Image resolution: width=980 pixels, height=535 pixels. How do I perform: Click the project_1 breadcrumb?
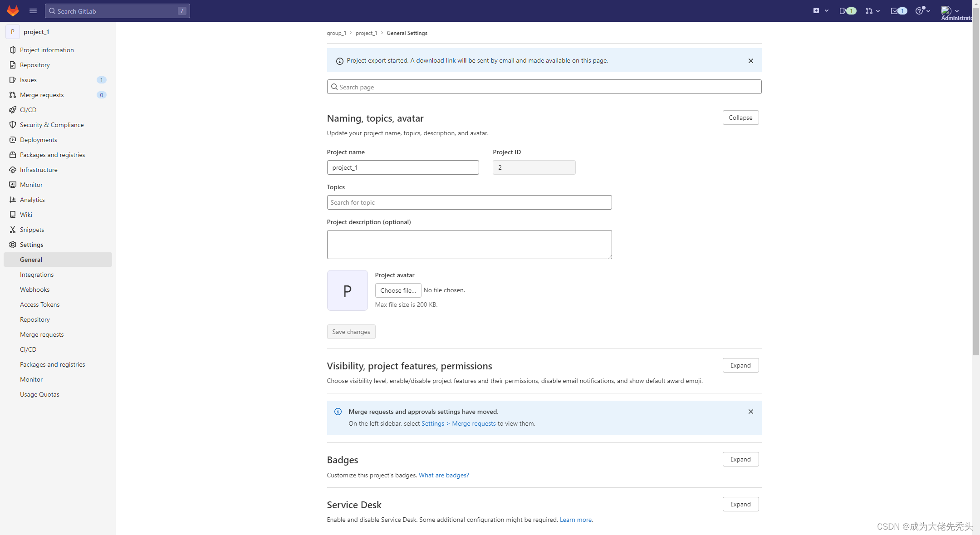[366, 33]
